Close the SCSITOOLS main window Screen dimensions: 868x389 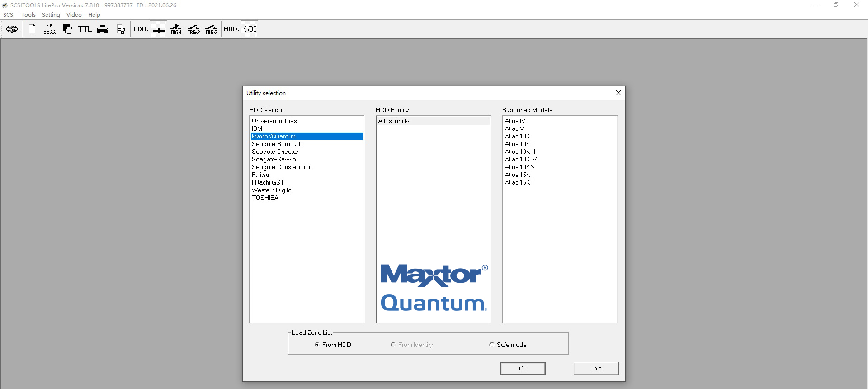(856, 5)
